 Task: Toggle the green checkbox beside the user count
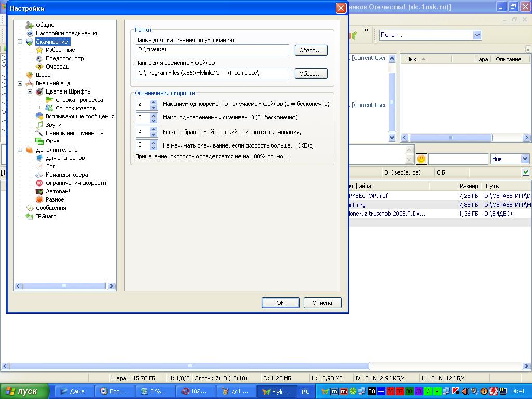[526, 172]
